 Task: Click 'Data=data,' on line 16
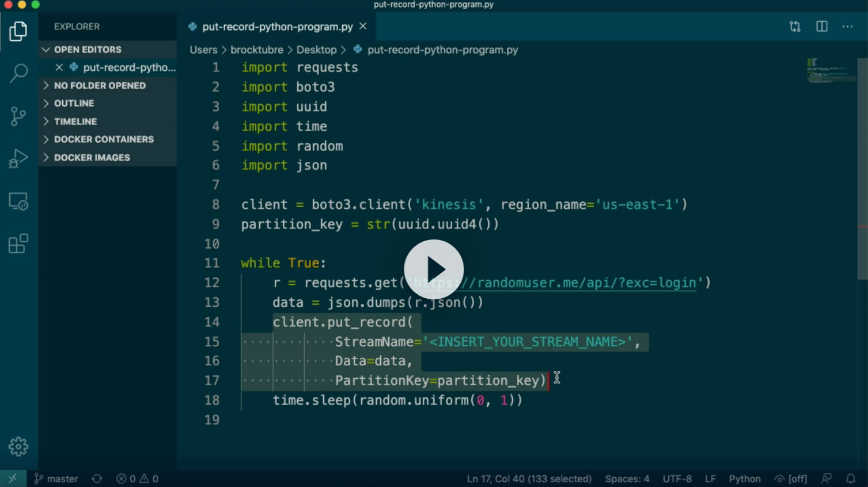pos(374,361)
